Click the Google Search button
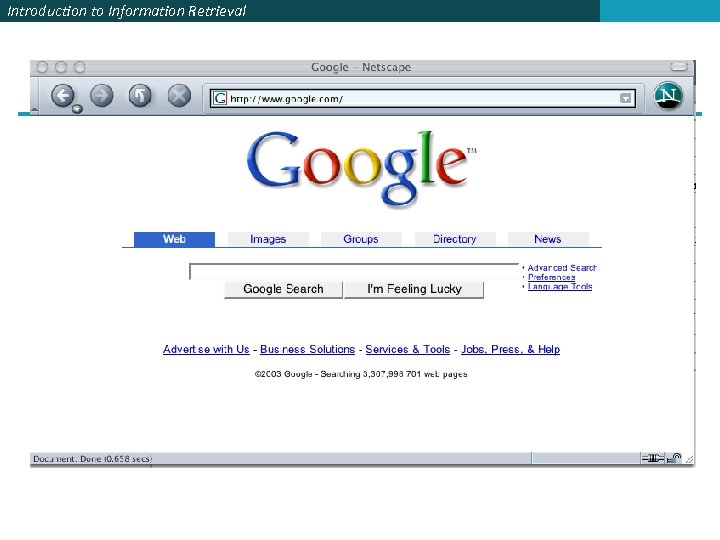 tap(283, 289)
